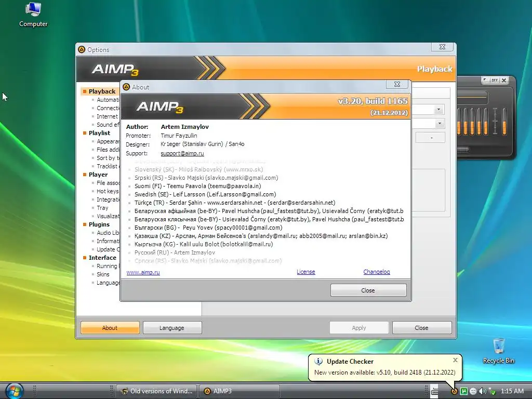Click 'Suomi (FI) - Teemu Paavola' credits row
Viewport: 532px width, 399px height.
(197, 186)
